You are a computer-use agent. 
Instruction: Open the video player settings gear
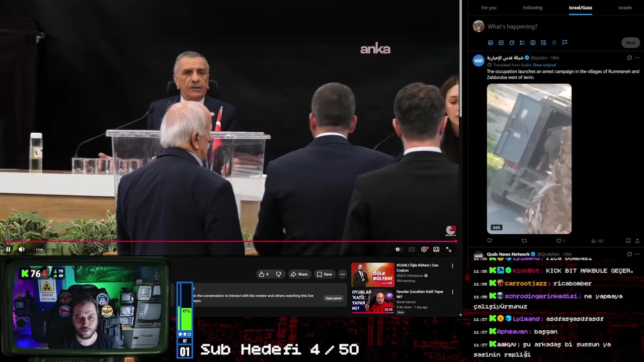[x=424, y=249]
